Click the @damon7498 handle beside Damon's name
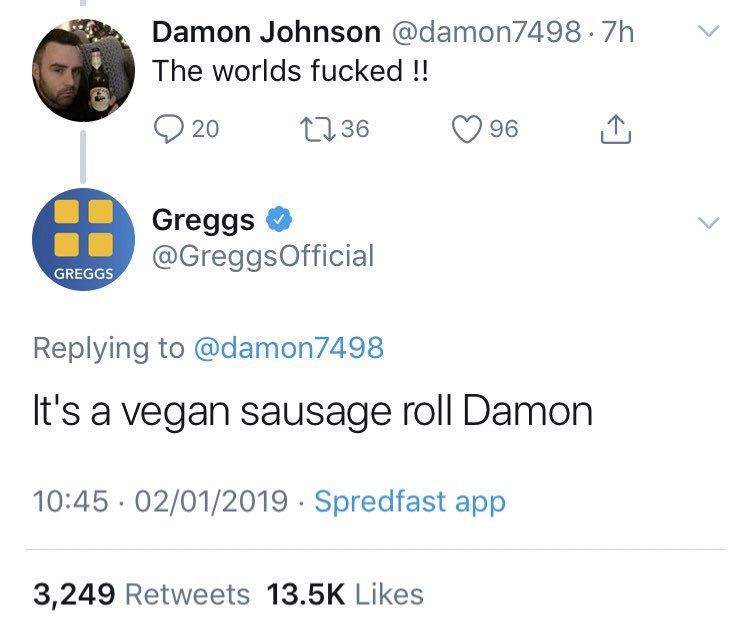 (x=486, y=32)
